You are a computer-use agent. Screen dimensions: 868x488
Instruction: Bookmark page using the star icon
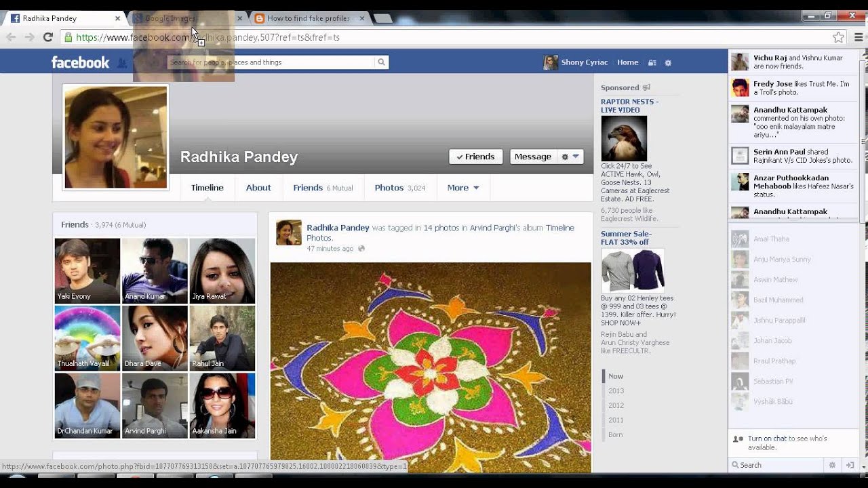[839, 37]
